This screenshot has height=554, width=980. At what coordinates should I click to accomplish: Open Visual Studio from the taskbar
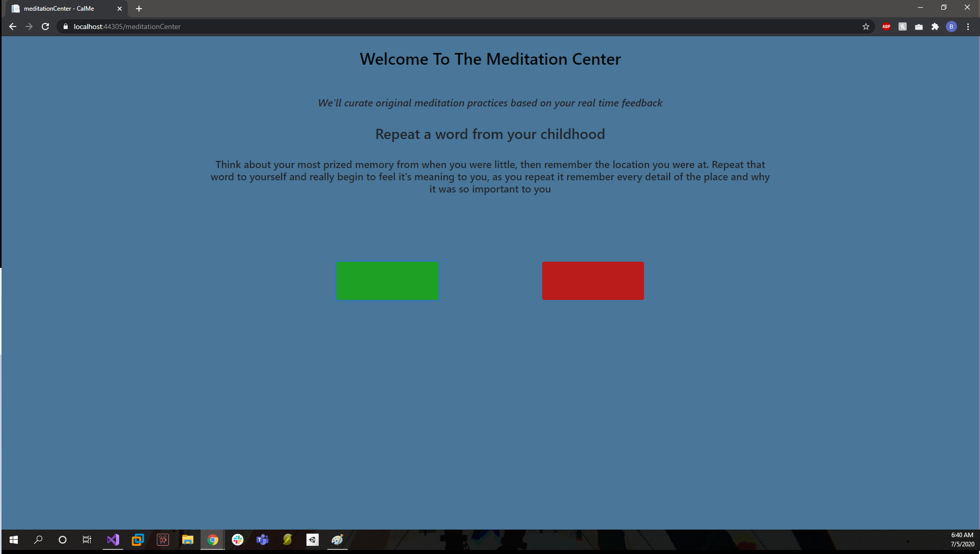[x=113, y=540]
